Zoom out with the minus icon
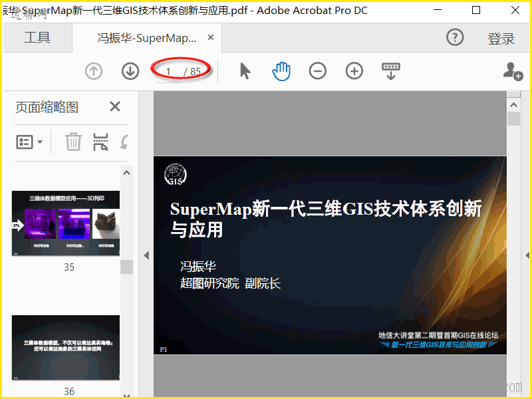This screenshot has width=532, height=399. pyautogui.click(x=318, y=71)
